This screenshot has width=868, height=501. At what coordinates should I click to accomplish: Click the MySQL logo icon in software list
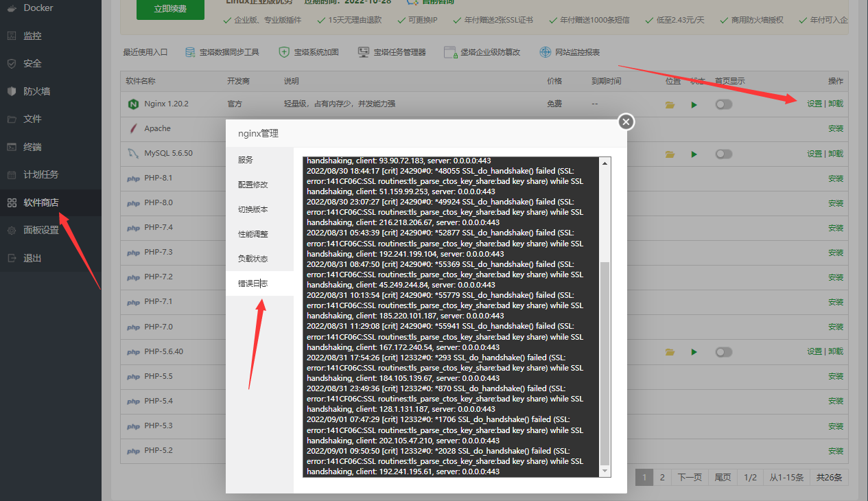[133, 153]
